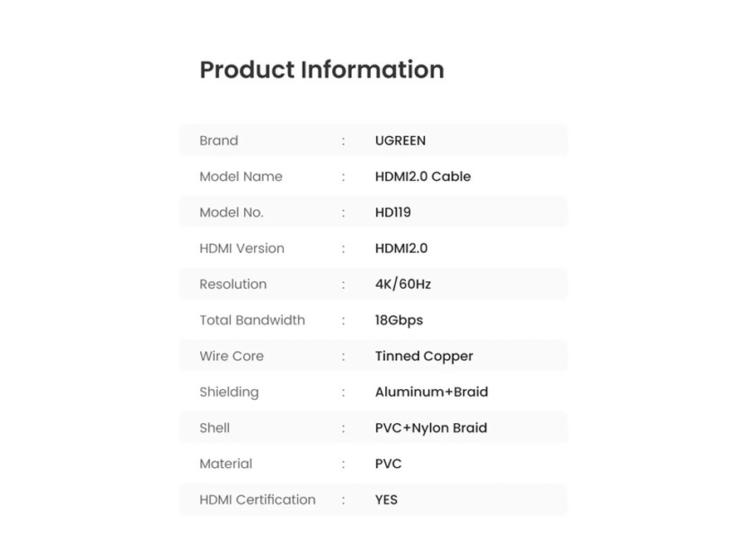Click the Model No. label

point(231,212)
